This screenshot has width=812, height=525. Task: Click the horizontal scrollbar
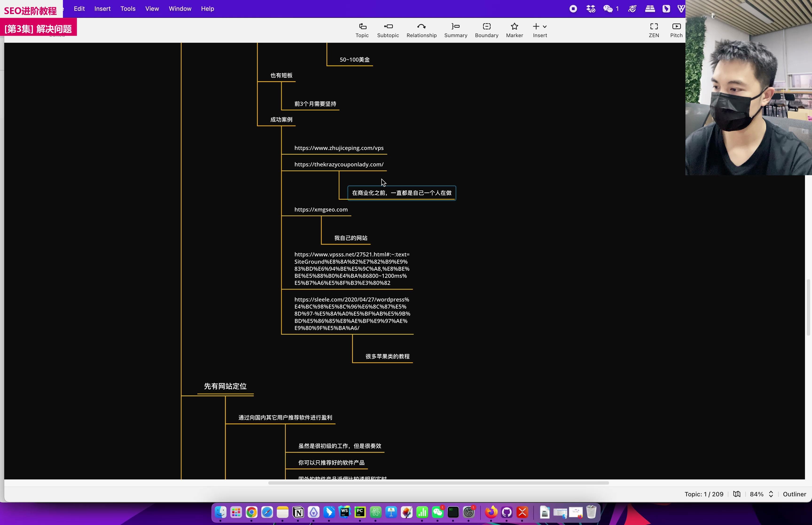pos(438,483)
